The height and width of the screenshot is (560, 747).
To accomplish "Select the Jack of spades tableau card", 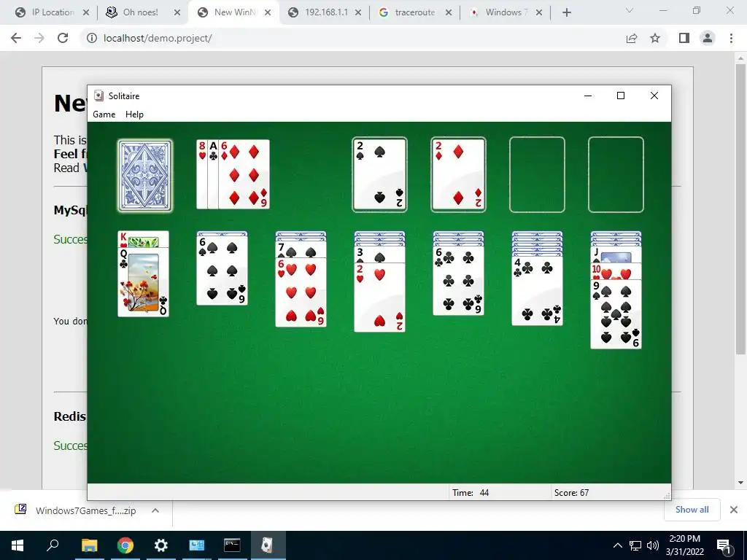I will click(616, 255).
